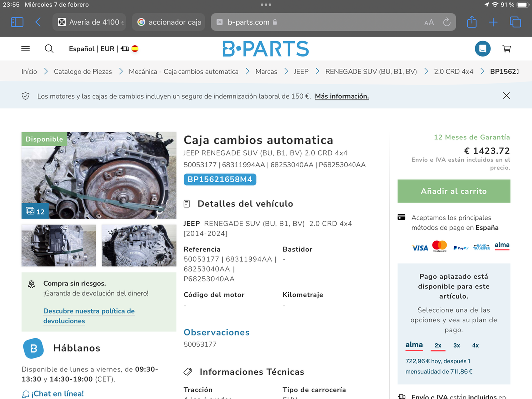This screenshot has width=532, height=399.
Task: Click the Informaciones Técnicas tag icon
Action: 188,372
